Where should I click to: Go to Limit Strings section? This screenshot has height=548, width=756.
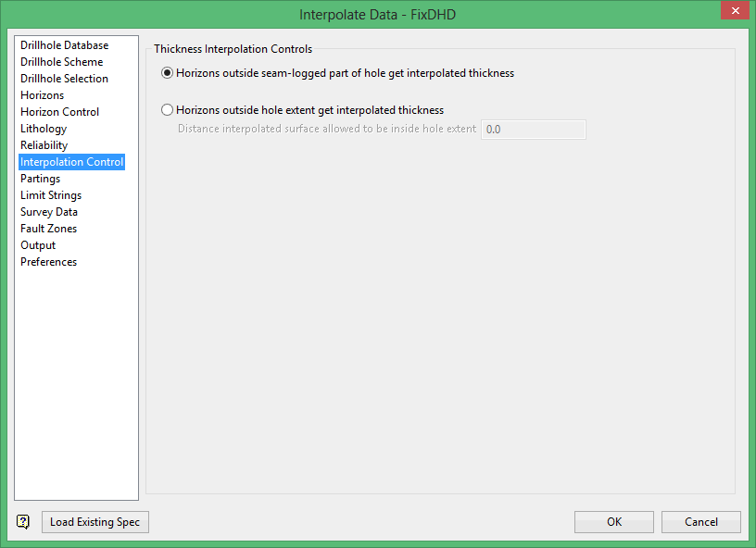coord(51,195)
